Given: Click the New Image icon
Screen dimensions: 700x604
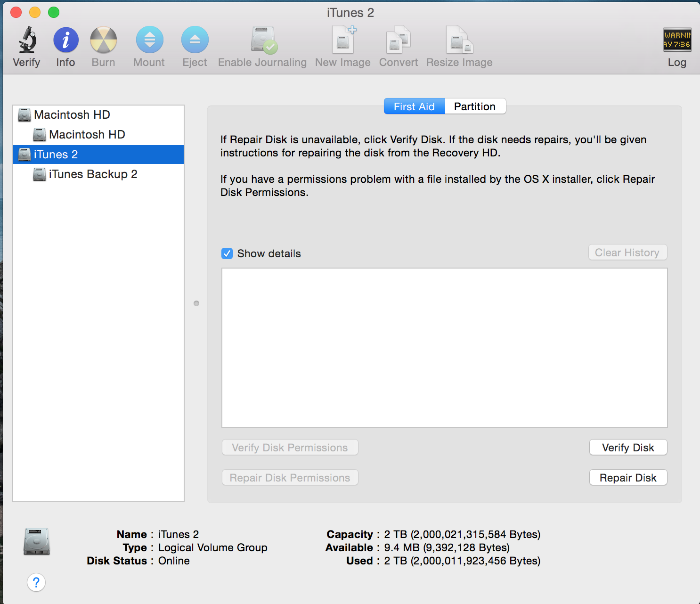Looking at the screenshot, I should (x=344, y=40).
